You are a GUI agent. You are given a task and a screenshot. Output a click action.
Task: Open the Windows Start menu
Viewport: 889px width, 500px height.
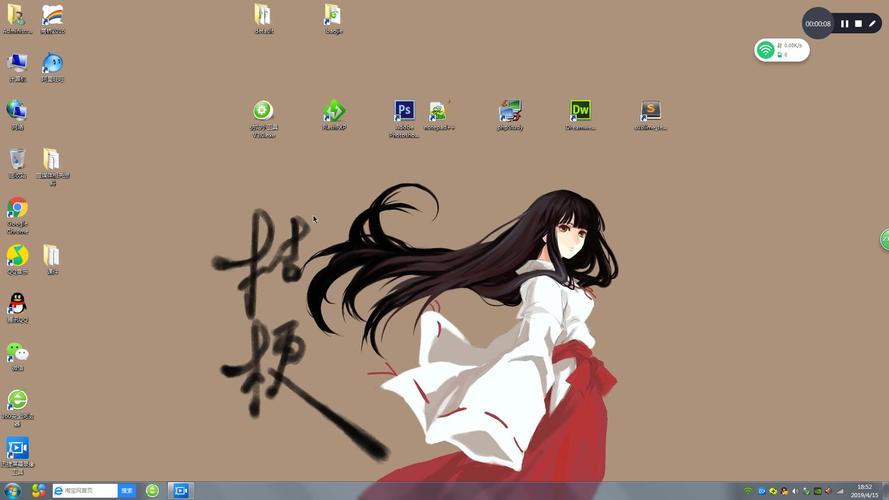tap(12, 490)
